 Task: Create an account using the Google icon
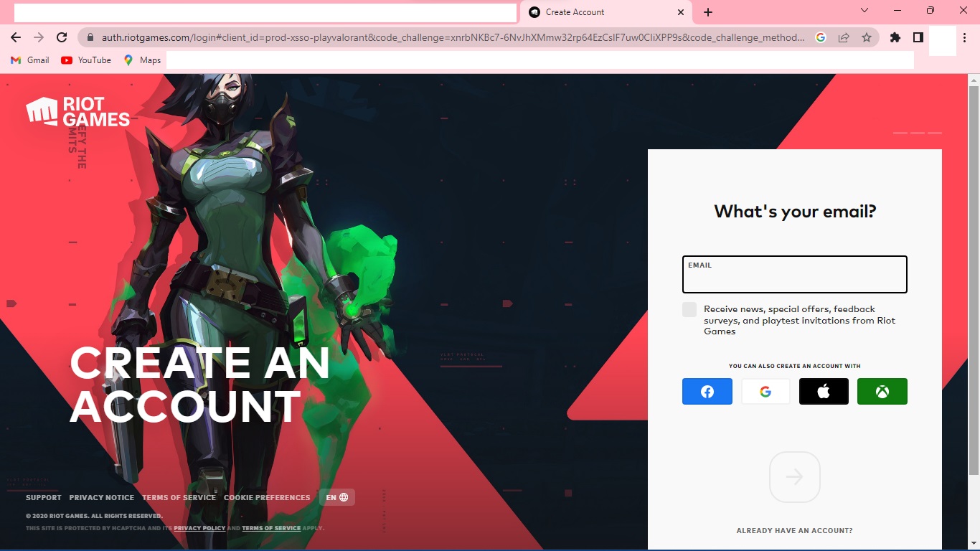click(x=765, y=391)
